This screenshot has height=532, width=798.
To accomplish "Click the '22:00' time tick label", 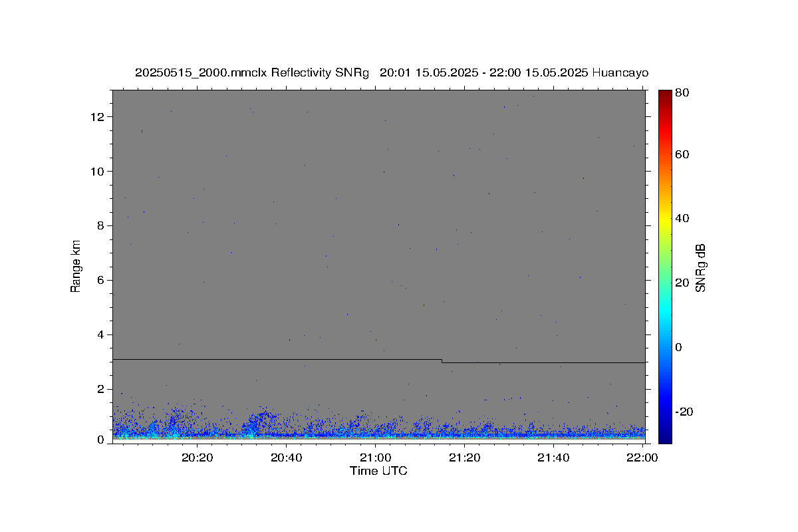I will tap(642, 458).
